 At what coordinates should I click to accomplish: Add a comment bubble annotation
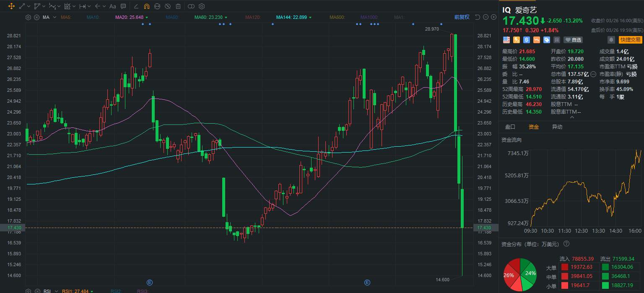click(x=123, y=6)
